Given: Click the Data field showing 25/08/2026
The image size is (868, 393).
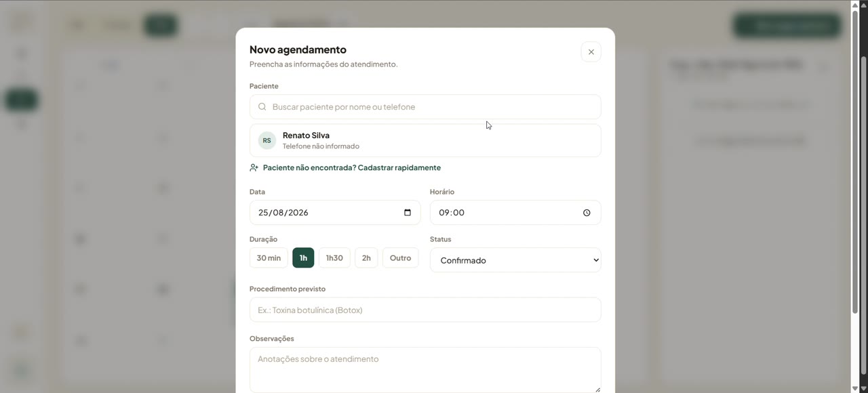Looking at the screenshot, I should click(x=335, y=213).
